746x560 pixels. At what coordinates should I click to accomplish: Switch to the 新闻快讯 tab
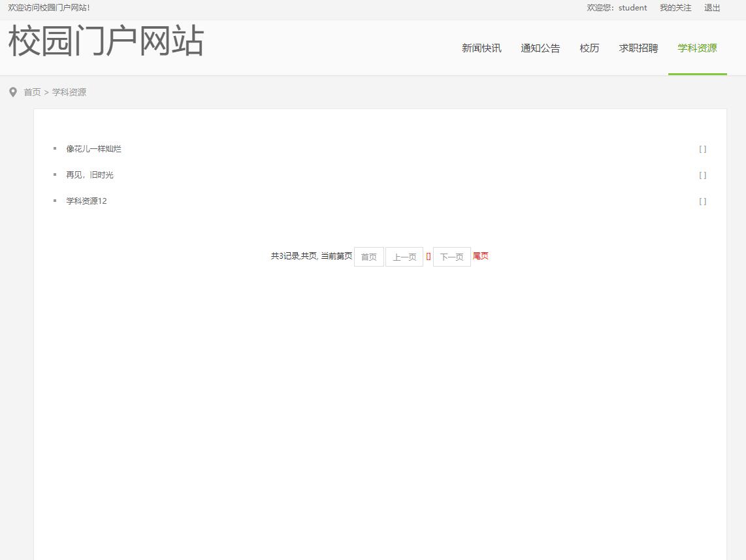[481, 48]
